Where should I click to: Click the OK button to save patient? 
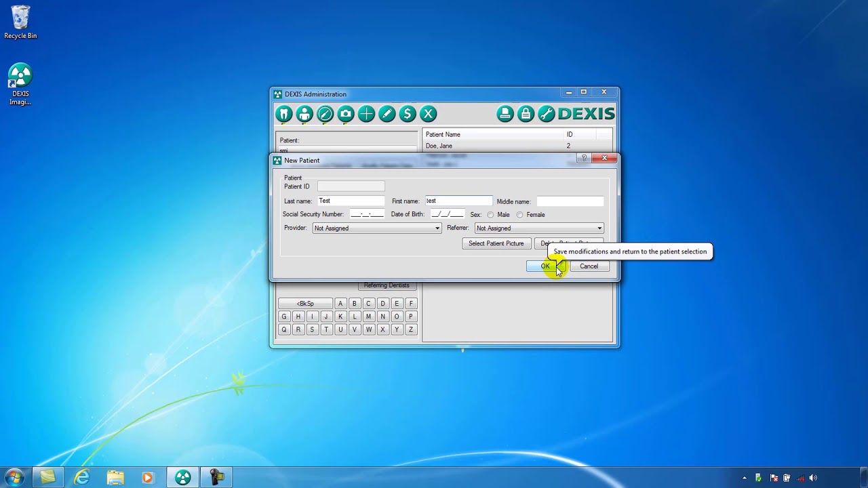click(545, 266)
